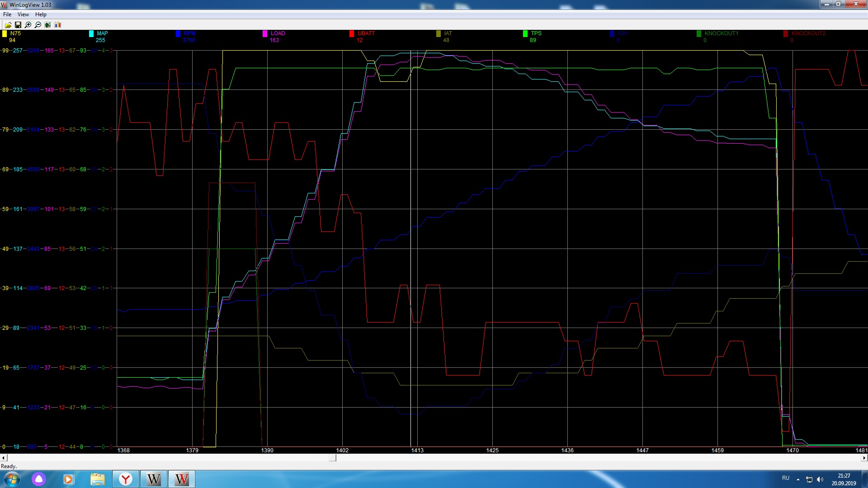Click the horizontal scrollbar thumb

tap(332, 458)
